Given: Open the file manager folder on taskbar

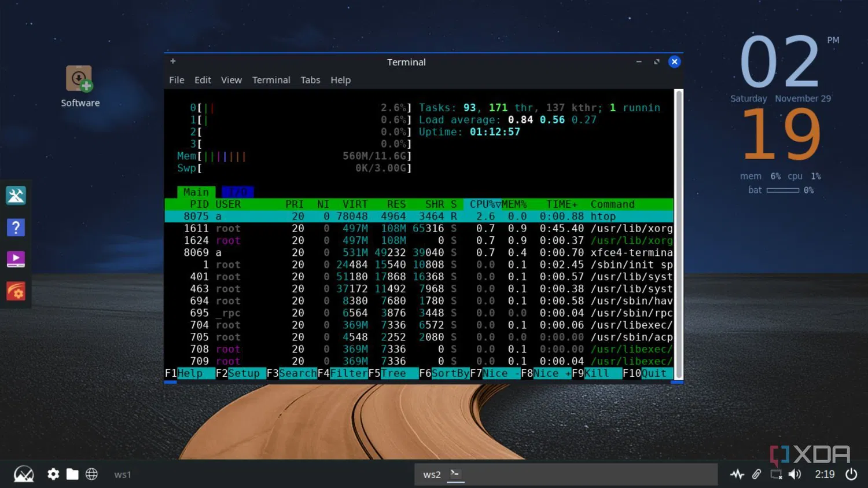Looking at the screenshot, I should [72, 474].
